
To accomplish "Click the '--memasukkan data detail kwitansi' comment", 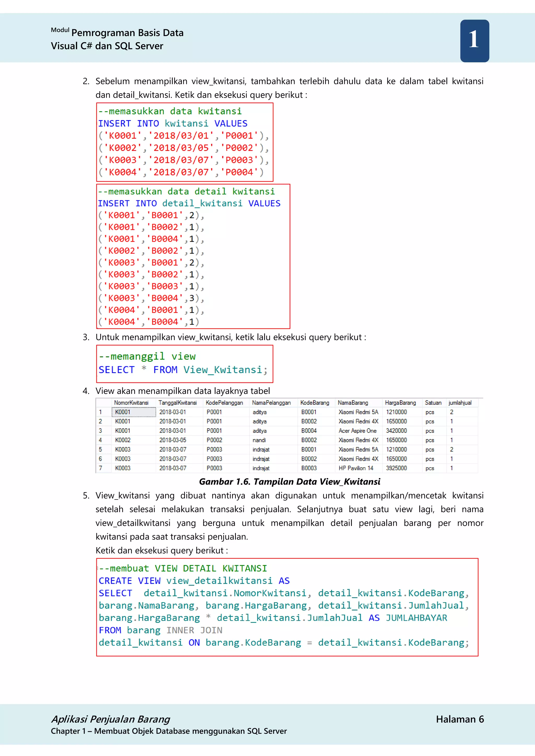I will pos(186,191).
